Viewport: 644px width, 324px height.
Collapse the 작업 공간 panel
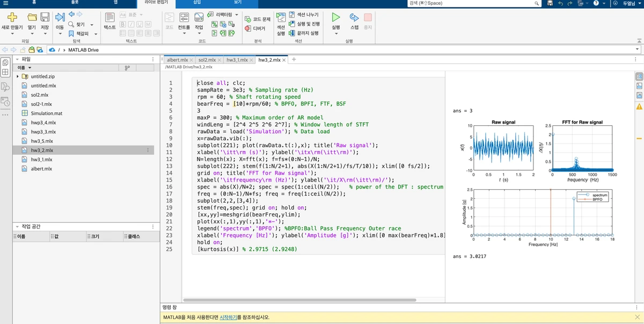[17, 227]
